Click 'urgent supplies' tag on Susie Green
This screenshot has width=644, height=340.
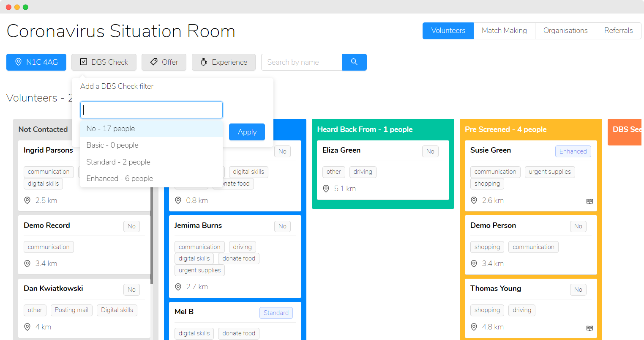point(550,172)
